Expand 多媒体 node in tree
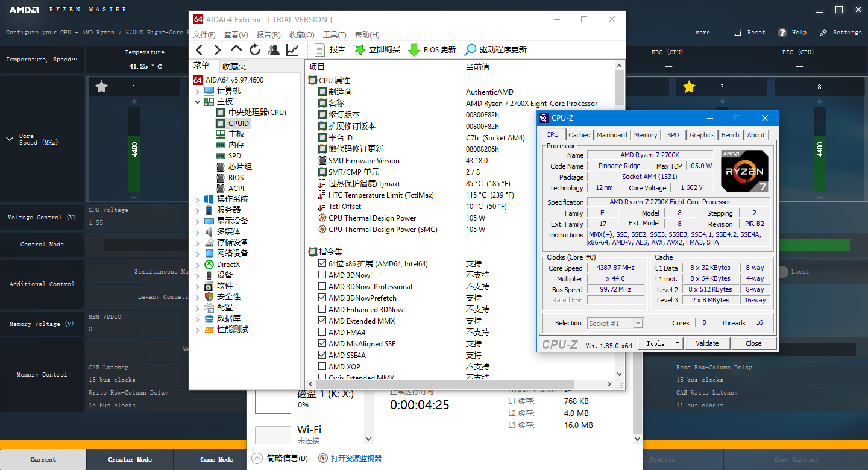 pyautogui.click(x=197, y=232)
